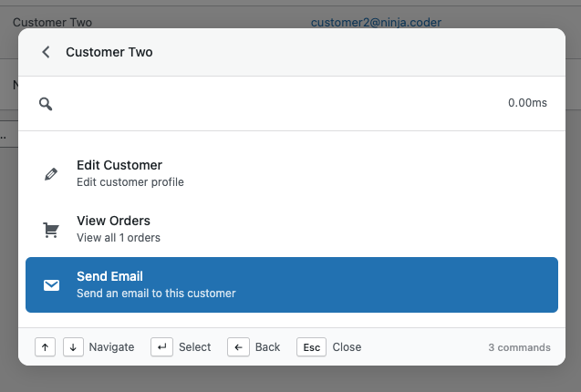Click the envelope icon beside Send Email

[51, 285]
